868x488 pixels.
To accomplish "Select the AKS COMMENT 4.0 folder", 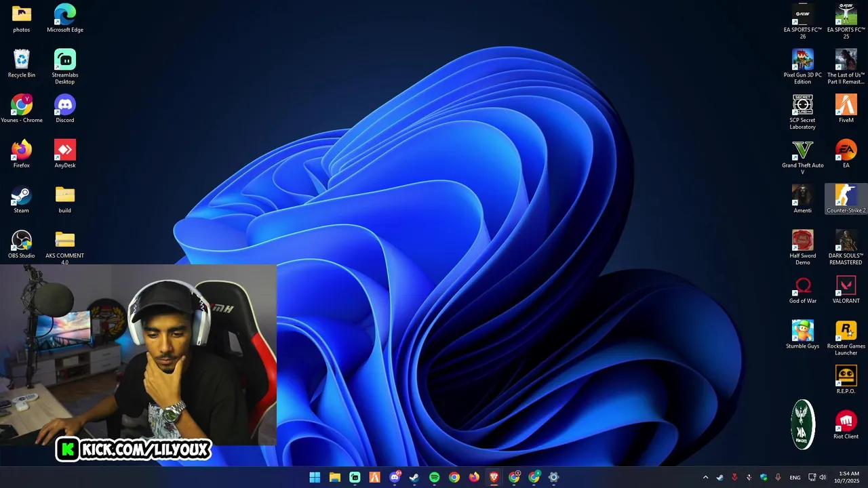I will click(x=65, y=247).
